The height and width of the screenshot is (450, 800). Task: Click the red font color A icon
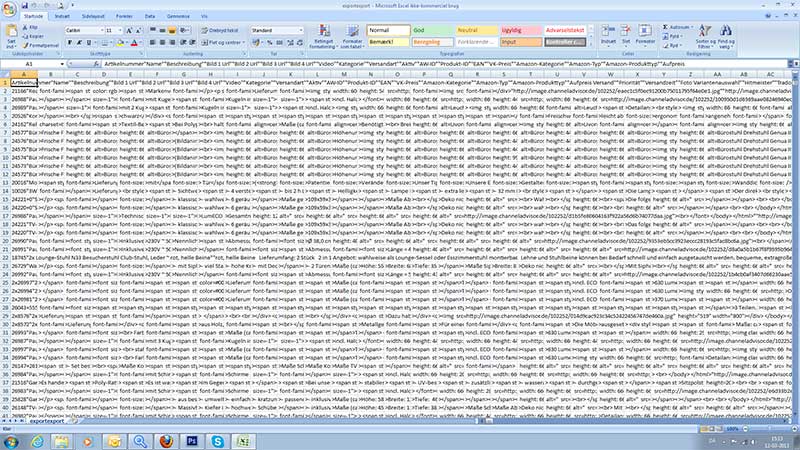point(134,43)
